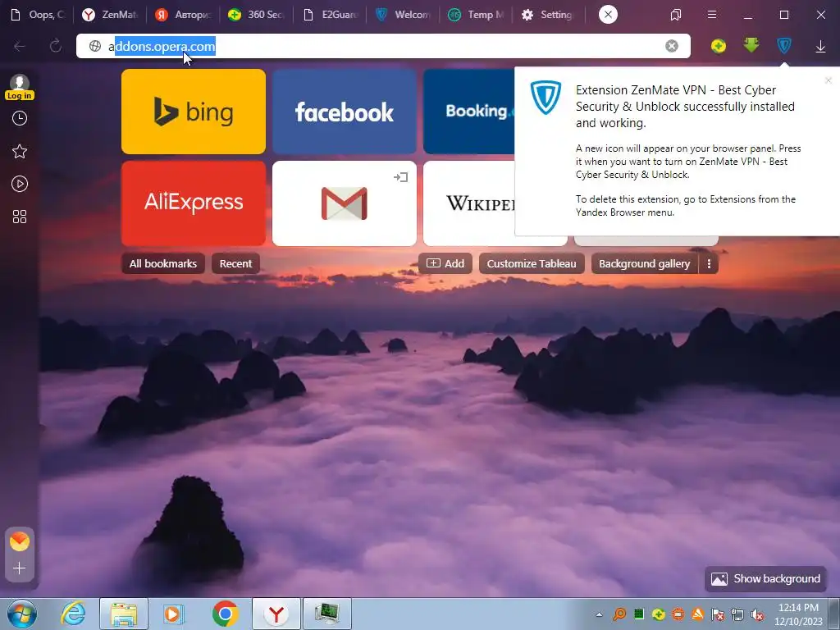Switch to the Temp M tab
The height and width of the screenshot is (630, 840).
[x=477, y=15]
